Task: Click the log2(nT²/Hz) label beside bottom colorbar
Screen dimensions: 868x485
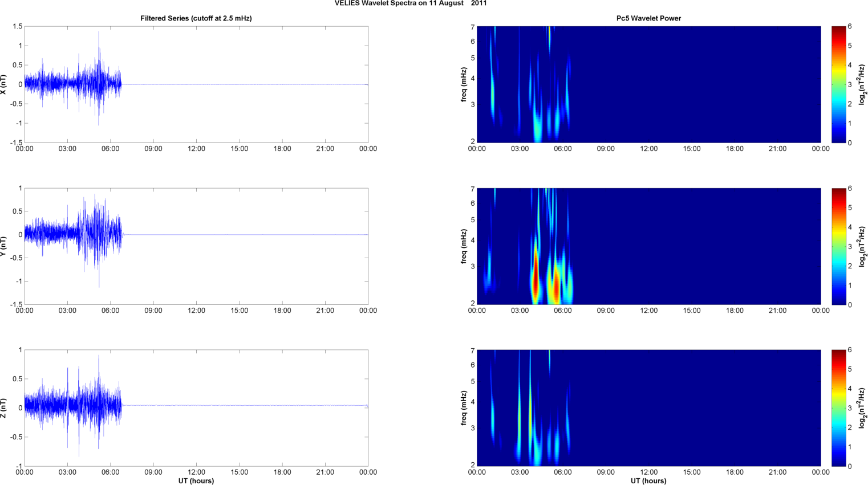Action: 862,408
